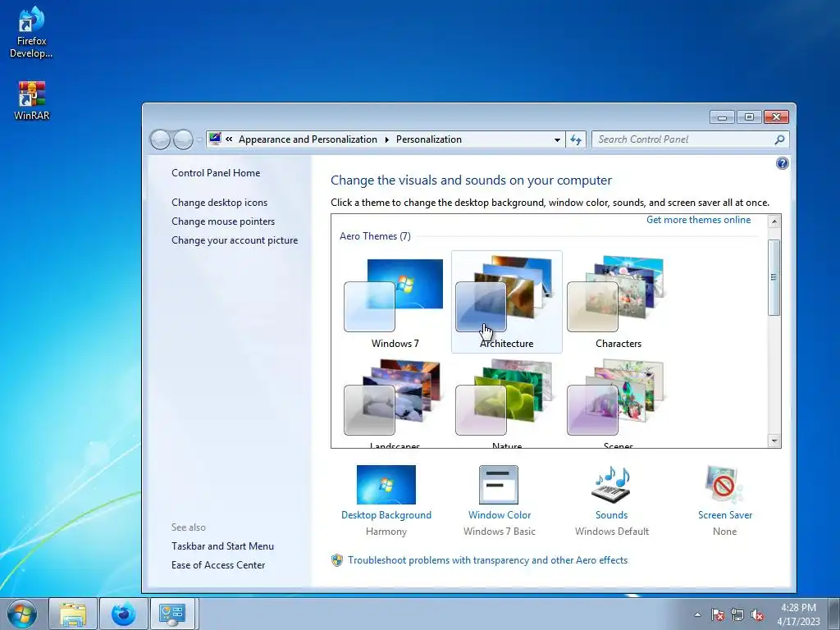Click the Control Panel address bar icon
This screenshot has width=840, height=630.
[x=215, y=139]
